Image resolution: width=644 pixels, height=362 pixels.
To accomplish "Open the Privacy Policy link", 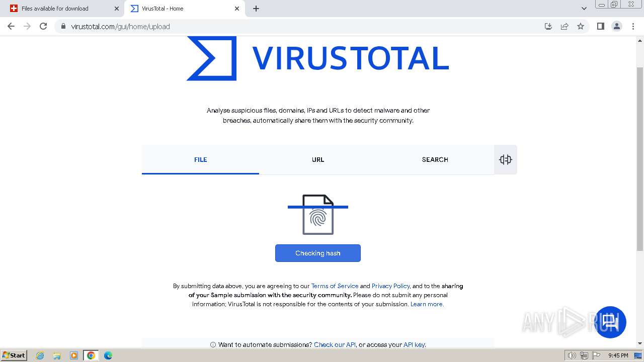I will click(390, 286).
